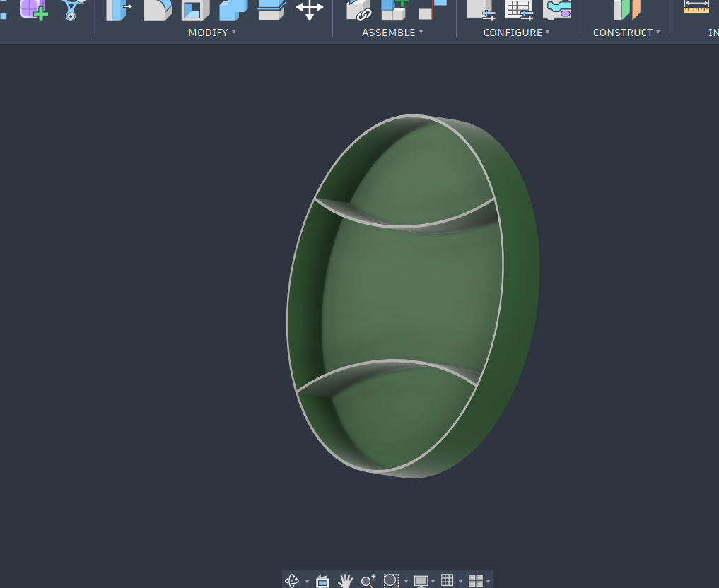Select the Create Form purple icon
The height and width of the screenshot is (588, 719).
point(33,10)
